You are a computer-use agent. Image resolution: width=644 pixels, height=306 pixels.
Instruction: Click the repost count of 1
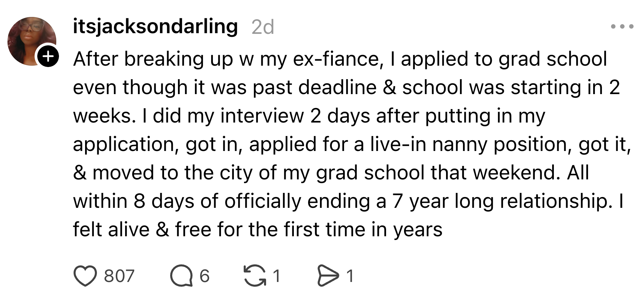(277, 276)
